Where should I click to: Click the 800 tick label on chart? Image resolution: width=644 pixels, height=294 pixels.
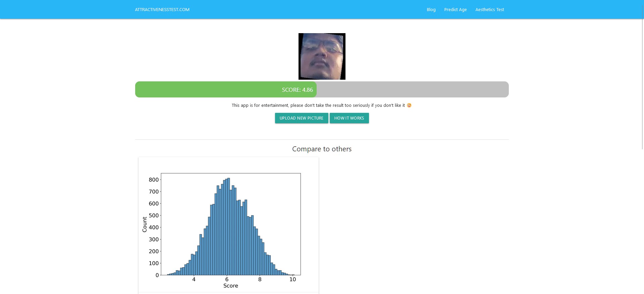(154, 180)
